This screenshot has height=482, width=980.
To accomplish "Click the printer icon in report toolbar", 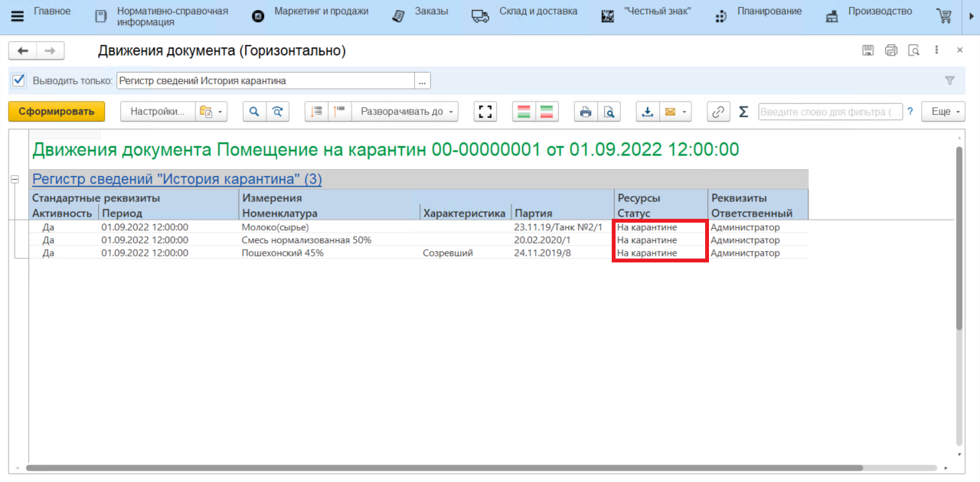I will click(586, 112).
